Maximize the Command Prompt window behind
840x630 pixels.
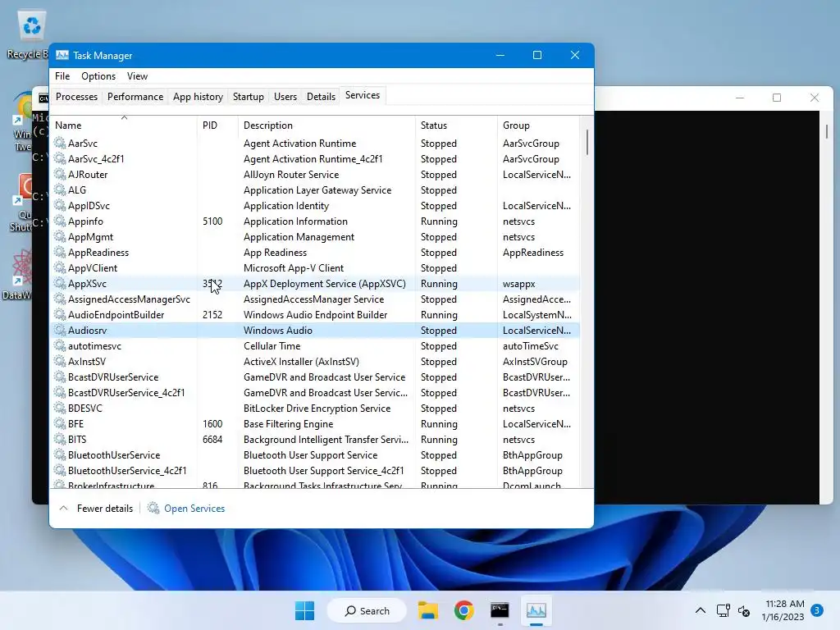pos(777,98)
